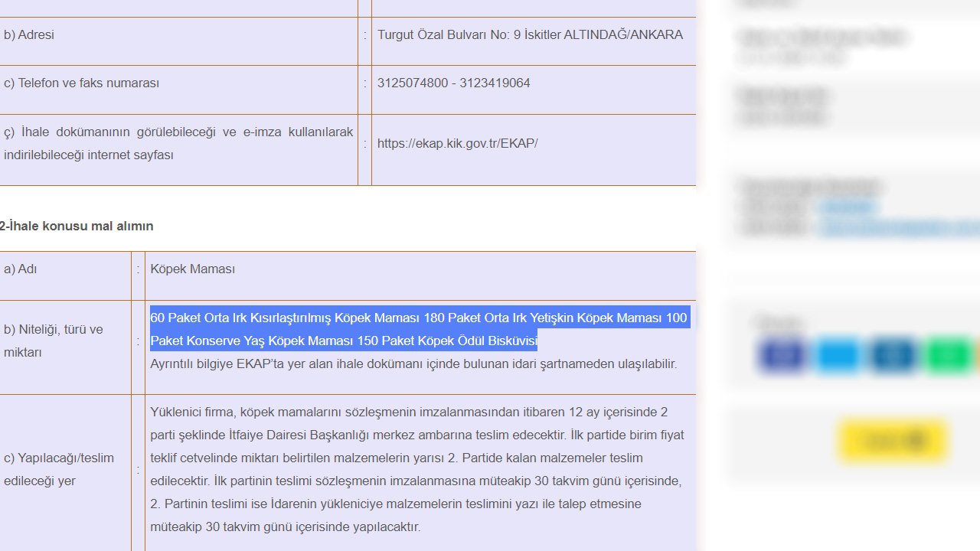
Task: Click the 'Köpek Maması' name value
Action: click(x=193, y=269)
